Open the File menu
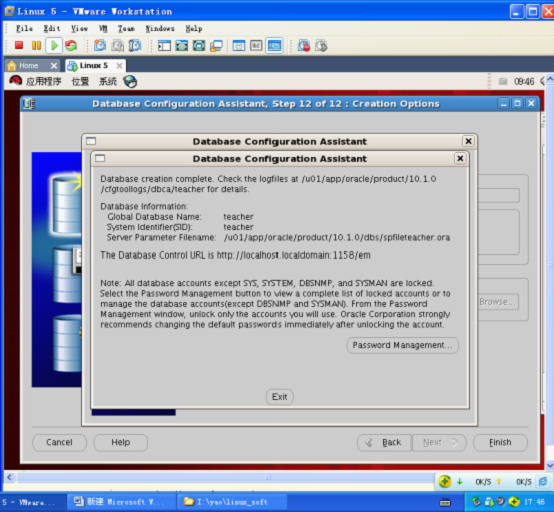Viewport: 554px width, 512px height. point(24,29)
